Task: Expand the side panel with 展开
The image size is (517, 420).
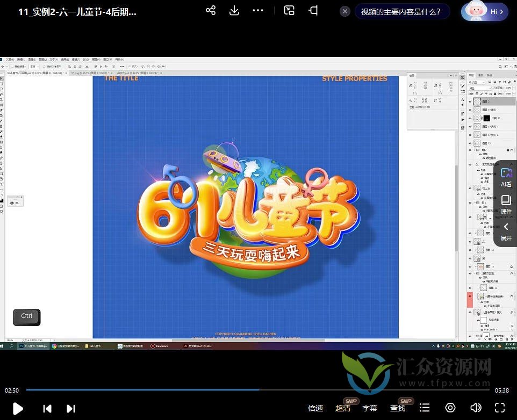Action: point(506,231)
